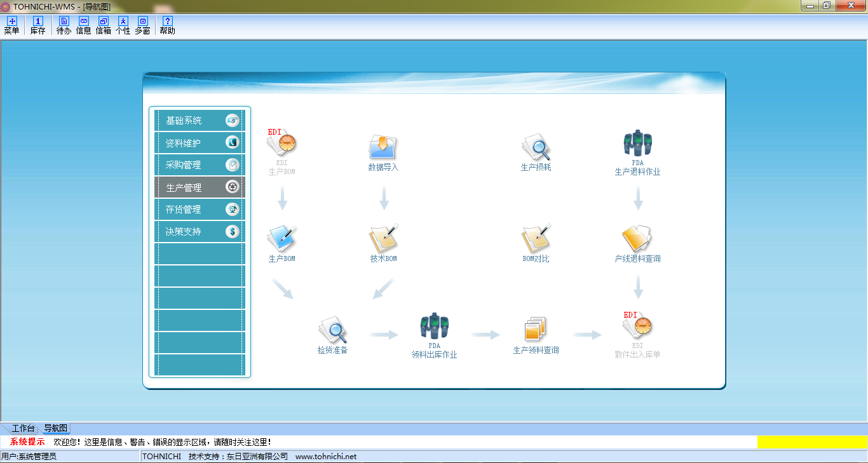Image resolution: width=868 pixels, height=463 pixels.
Task: Open 库存 from the toolbar
Action: tap(37, 25)
